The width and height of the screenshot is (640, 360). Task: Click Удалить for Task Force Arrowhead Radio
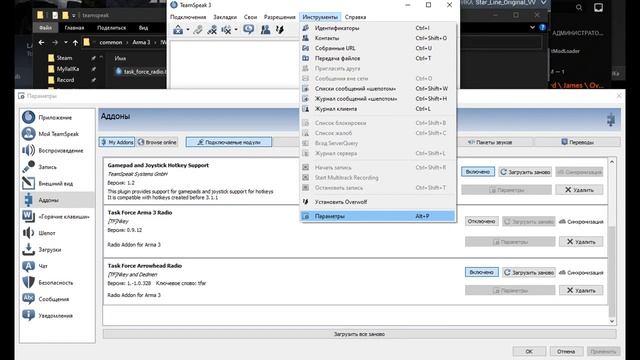(581, 290)
